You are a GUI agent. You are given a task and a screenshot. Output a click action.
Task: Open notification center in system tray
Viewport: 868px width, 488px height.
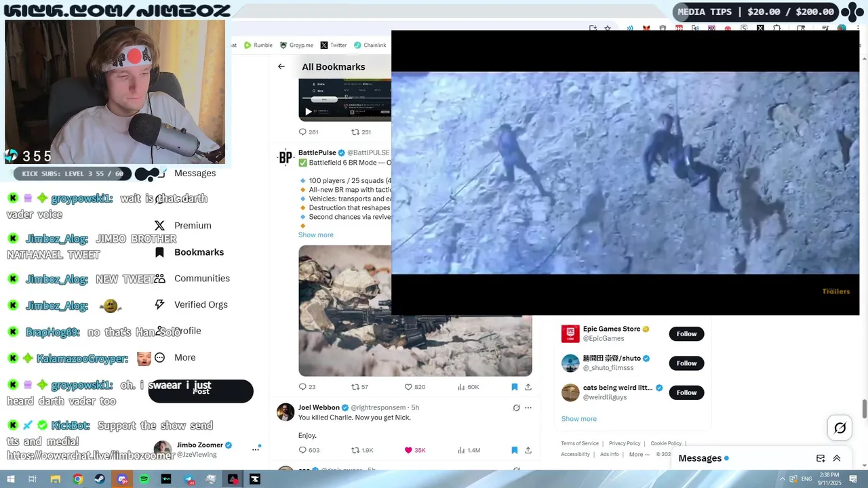[x=853, y=479]
